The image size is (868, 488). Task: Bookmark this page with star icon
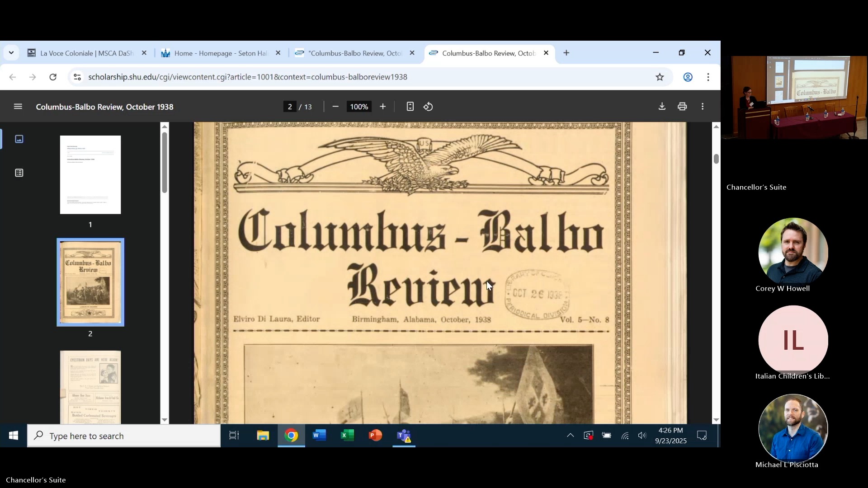coord(660,77)
